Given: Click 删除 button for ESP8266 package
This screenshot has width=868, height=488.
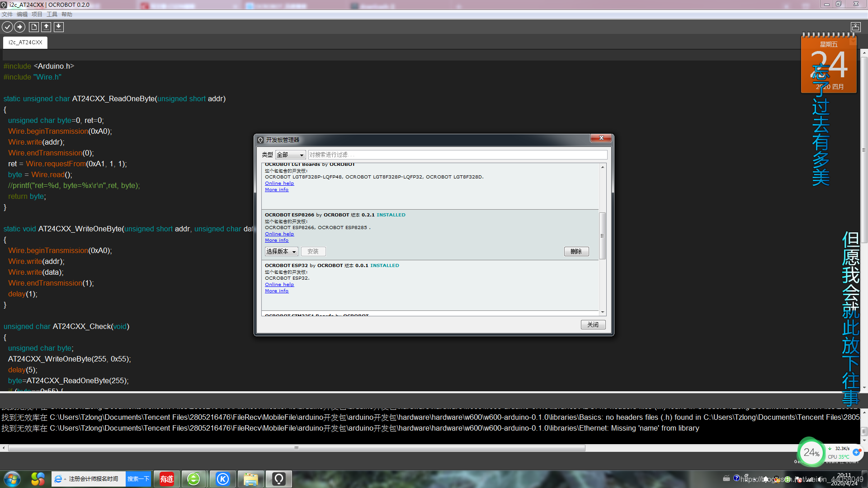Looking at the screenshot, I should pos(576,252).
